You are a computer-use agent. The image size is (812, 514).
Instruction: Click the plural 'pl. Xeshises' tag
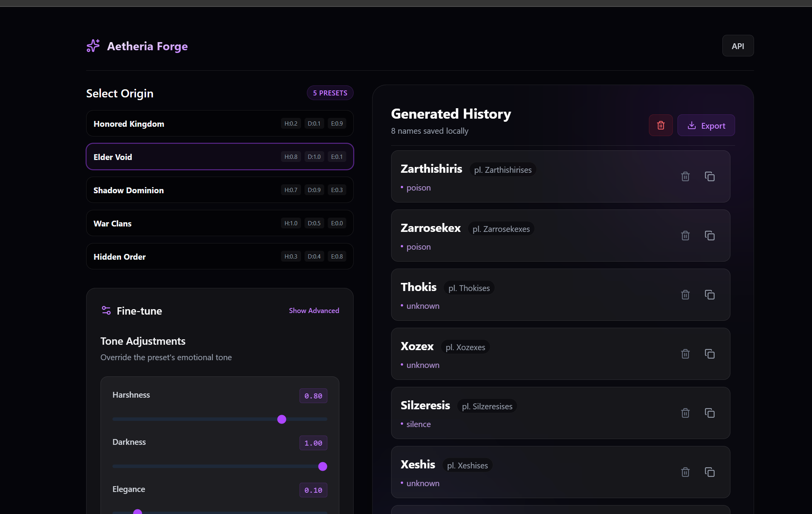coord(467,465)
